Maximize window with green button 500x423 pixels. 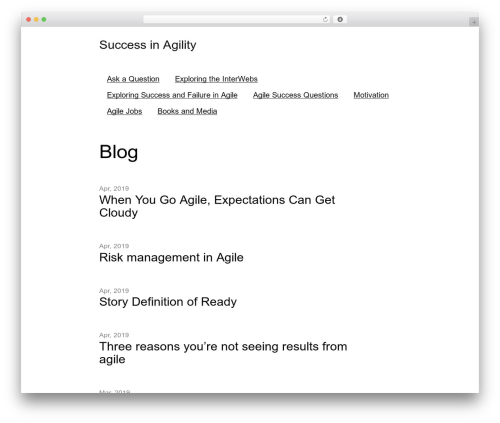tap(44, 20)
